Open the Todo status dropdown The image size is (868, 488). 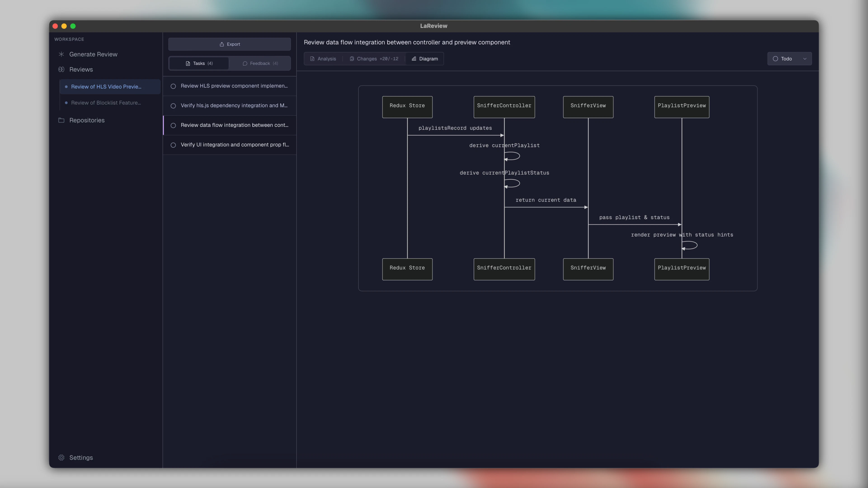pyautogui.click(x=806, y=59)
